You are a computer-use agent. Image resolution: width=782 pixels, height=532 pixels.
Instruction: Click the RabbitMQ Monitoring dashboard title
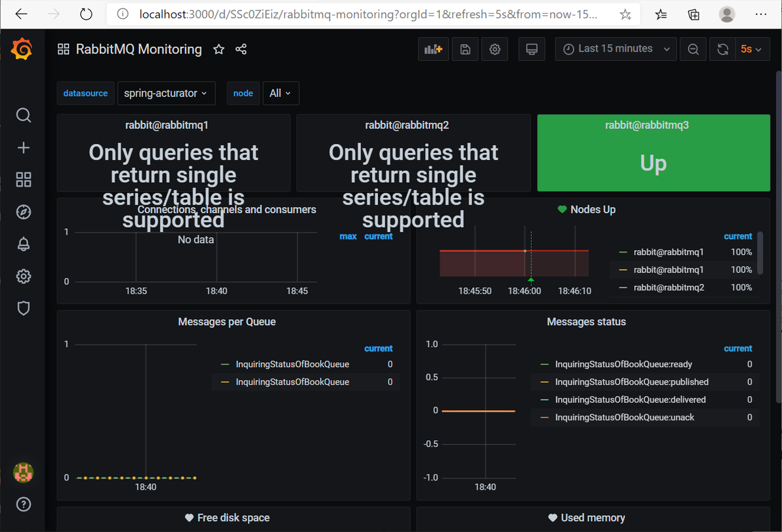point(139,49)
